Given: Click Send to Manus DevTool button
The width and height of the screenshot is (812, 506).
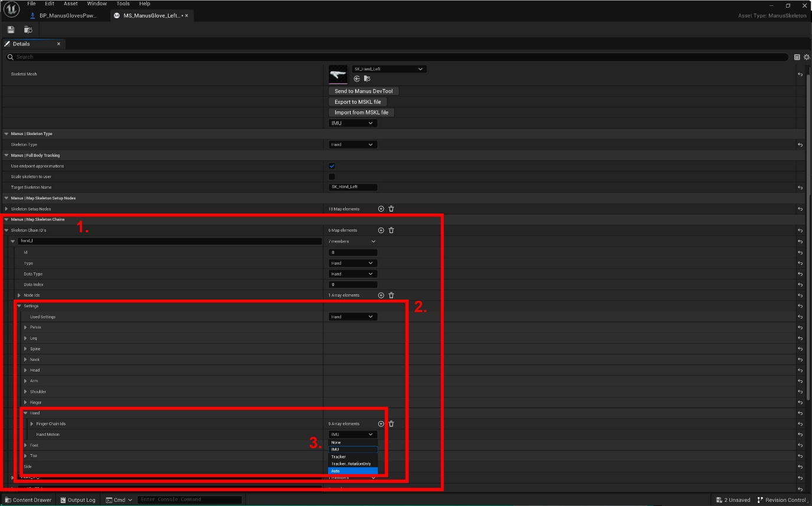Looking at the screenshot, I should click(x=364, y=91).
